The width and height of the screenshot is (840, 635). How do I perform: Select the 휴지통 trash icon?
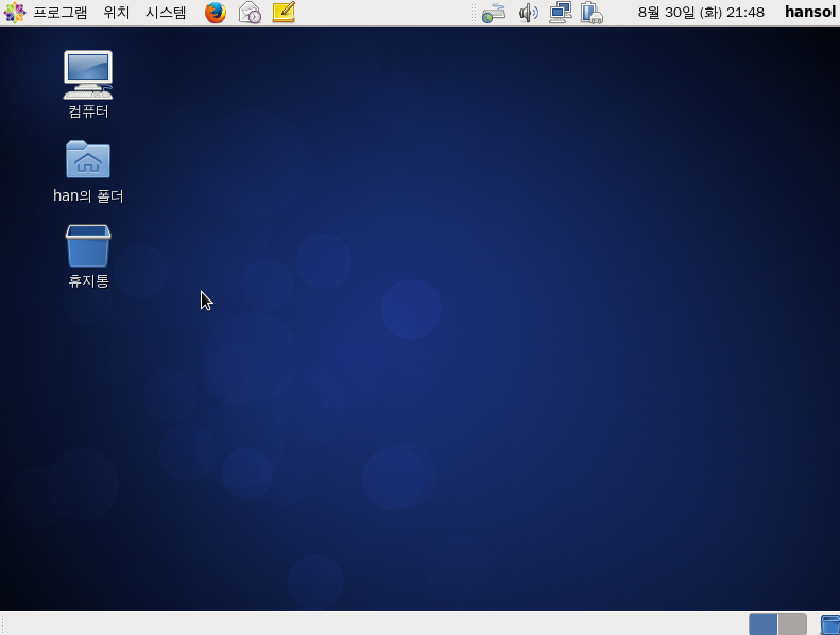(x=88, y=256)
